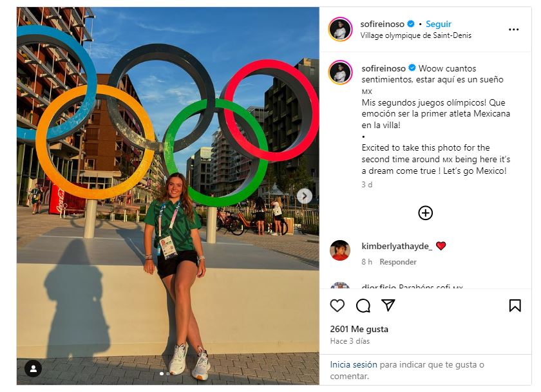Show the list of 2601 Me gusta

[x=359, y=329]
